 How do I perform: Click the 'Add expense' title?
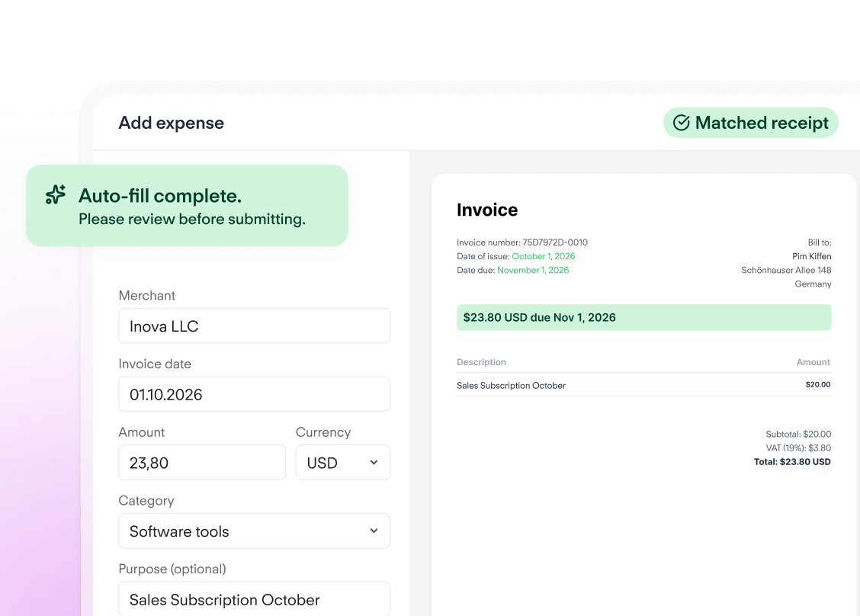tap(171, 123)
